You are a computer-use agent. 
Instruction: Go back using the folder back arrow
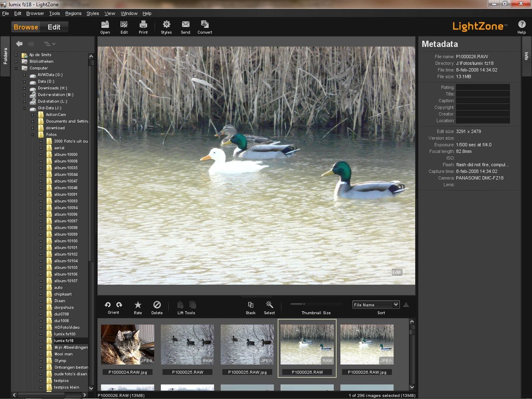(19, 43)
